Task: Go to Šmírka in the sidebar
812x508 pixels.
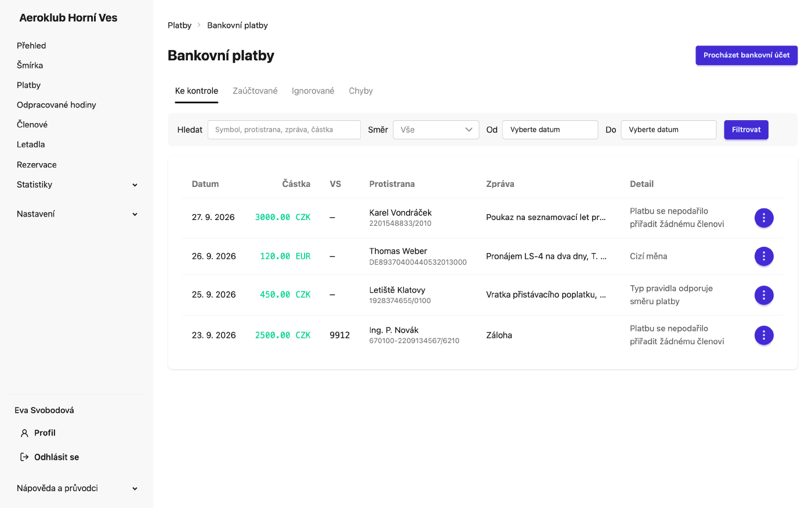Action: (x=30, y=65)
